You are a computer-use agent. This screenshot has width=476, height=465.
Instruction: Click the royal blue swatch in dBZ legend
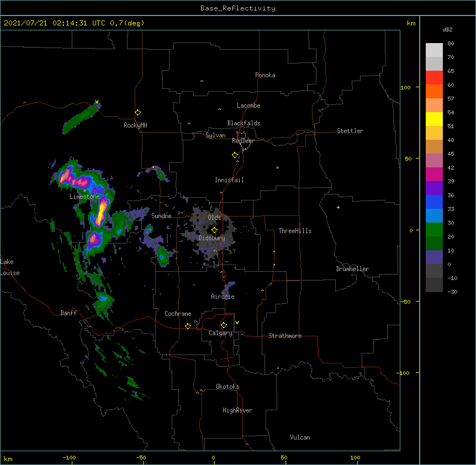[434, 202]
